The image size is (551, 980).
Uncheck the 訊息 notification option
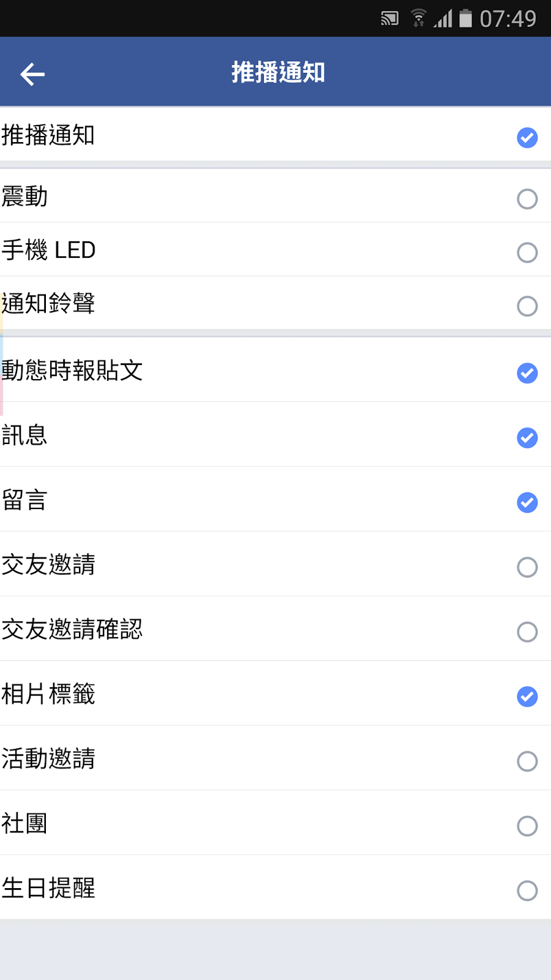527,438
